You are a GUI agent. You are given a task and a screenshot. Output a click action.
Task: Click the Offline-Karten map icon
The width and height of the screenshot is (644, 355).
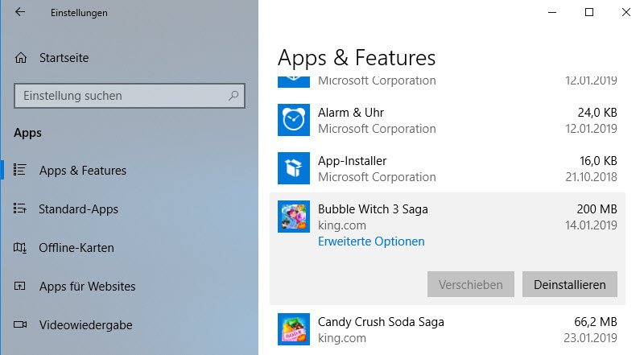pyautogui.click(x=21, y=248)
